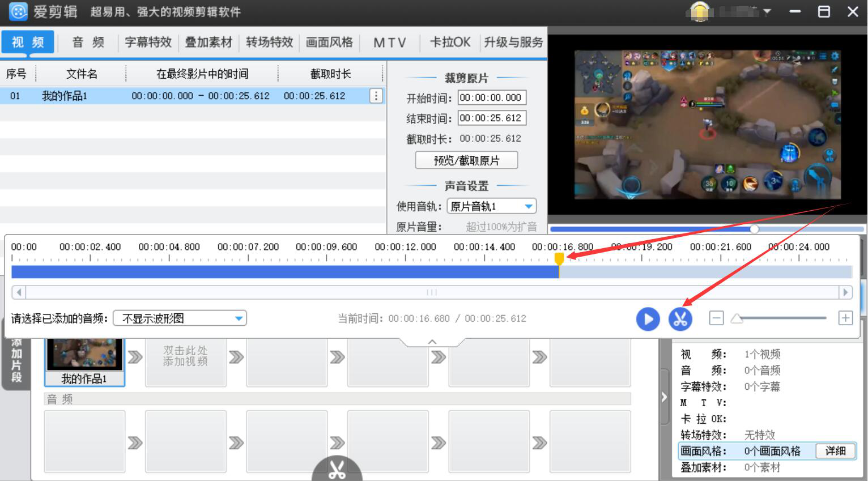The width and height of the screenshot is (868, 481).
Task: Open the account dropdown arrow next to avatar
Action: tap(767, 11)
